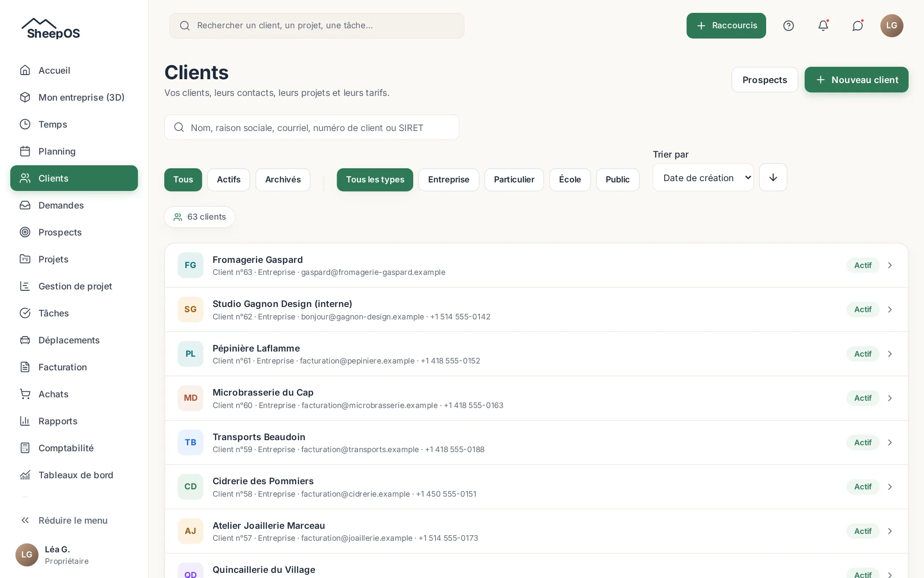Go to Accueil in sidebar

74,70
